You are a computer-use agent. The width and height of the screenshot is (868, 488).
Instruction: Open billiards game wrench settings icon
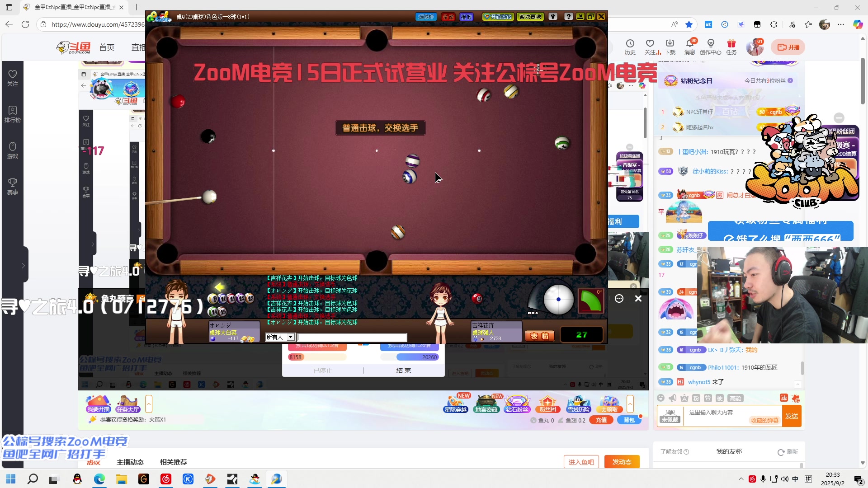tap(552, 17)
